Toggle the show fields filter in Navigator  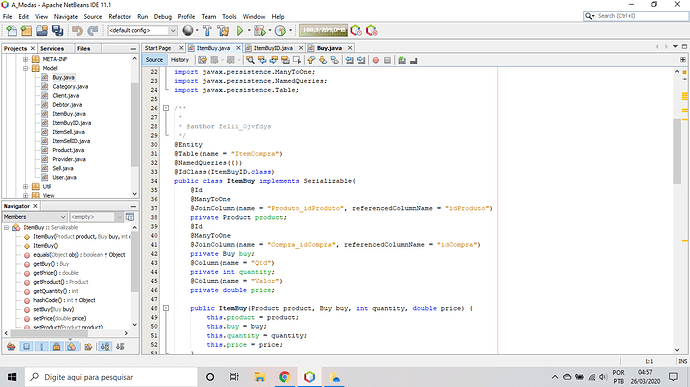26,347
